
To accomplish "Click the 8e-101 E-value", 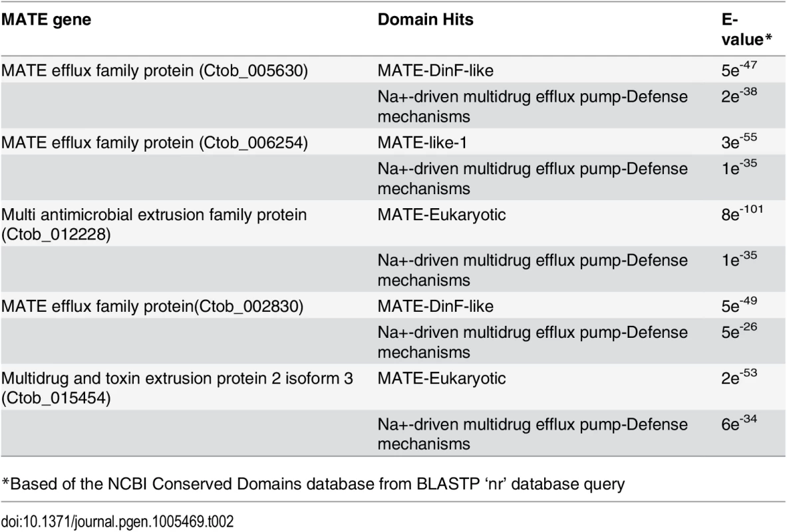I will (x=742, y=212).
